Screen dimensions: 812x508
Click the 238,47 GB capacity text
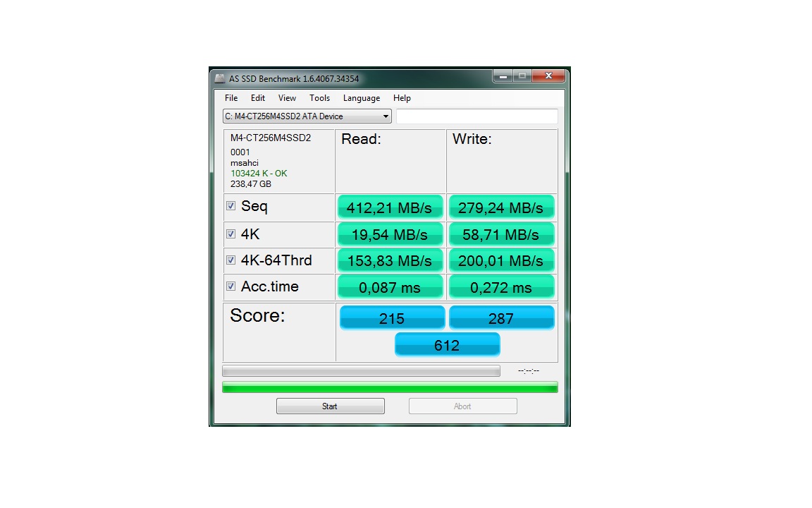click(251, 184)
